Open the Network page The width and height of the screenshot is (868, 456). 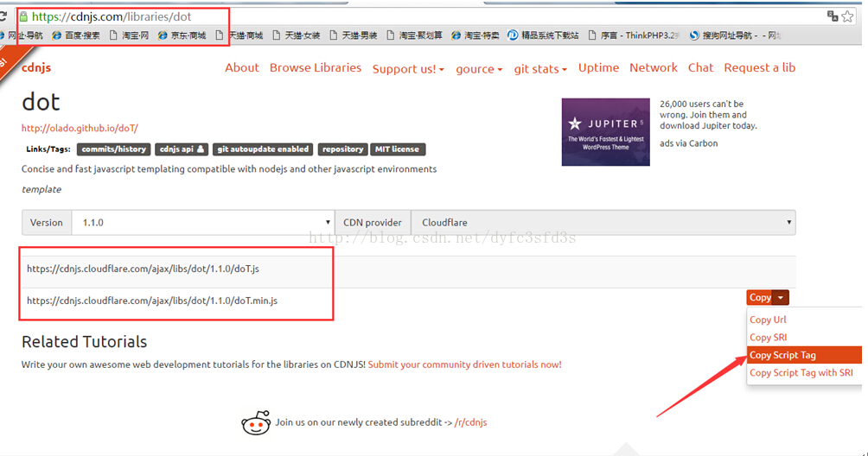point(654,67)
